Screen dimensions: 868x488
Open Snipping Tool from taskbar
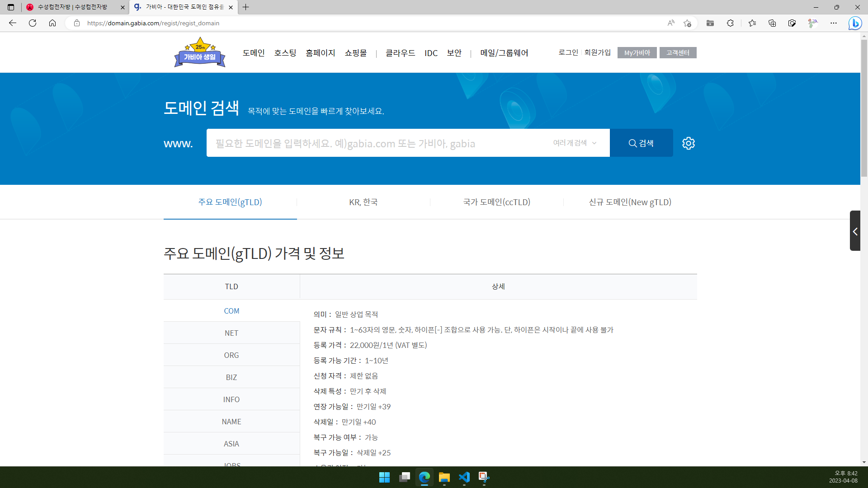pos(484,477)
